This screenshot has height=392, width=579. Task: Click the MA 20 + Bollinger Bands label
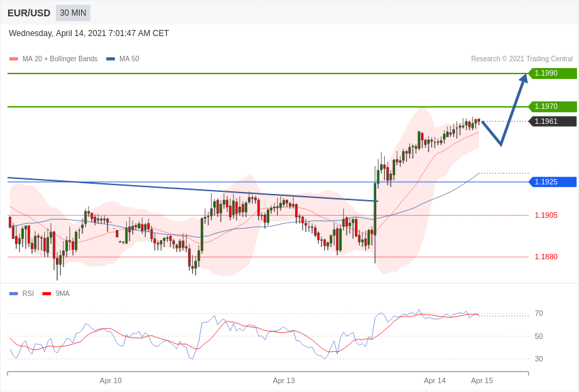60,59
